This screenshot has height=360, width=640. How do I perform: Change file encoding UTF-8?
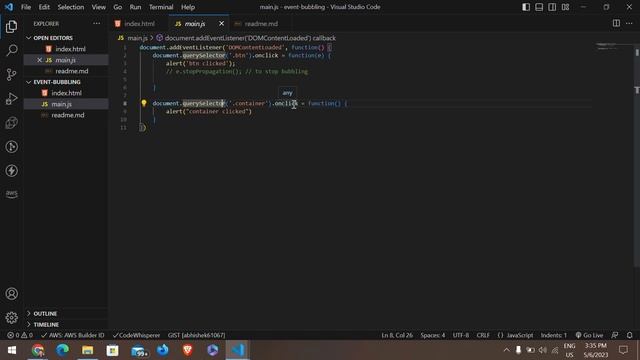(x=461, y=335)
